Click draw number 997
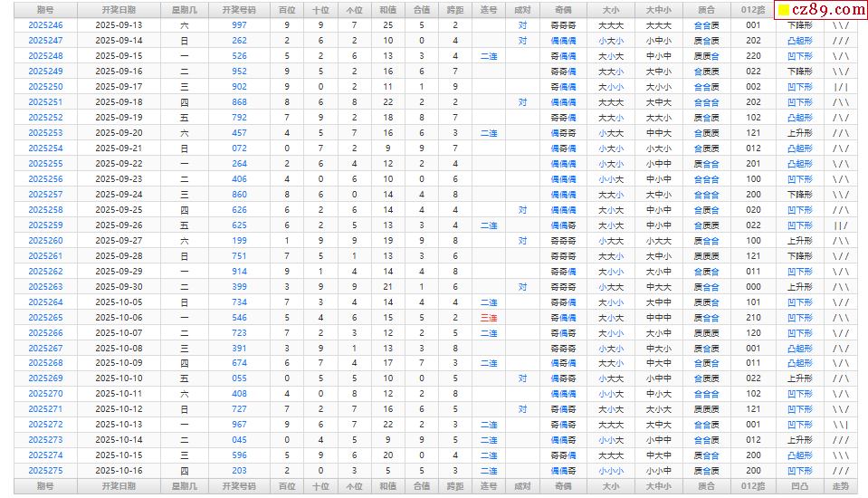 [239, 25]
